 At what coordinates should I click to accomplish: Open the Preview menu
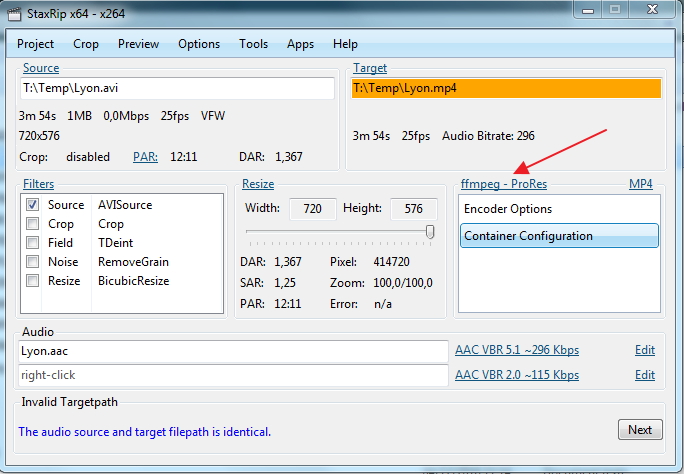point(138,44)
